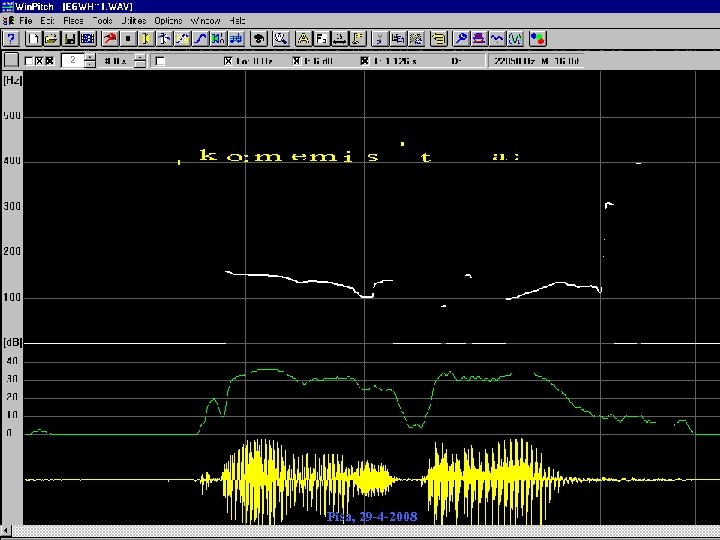Click the yellow transcription text 'a:'

point(506,156)
